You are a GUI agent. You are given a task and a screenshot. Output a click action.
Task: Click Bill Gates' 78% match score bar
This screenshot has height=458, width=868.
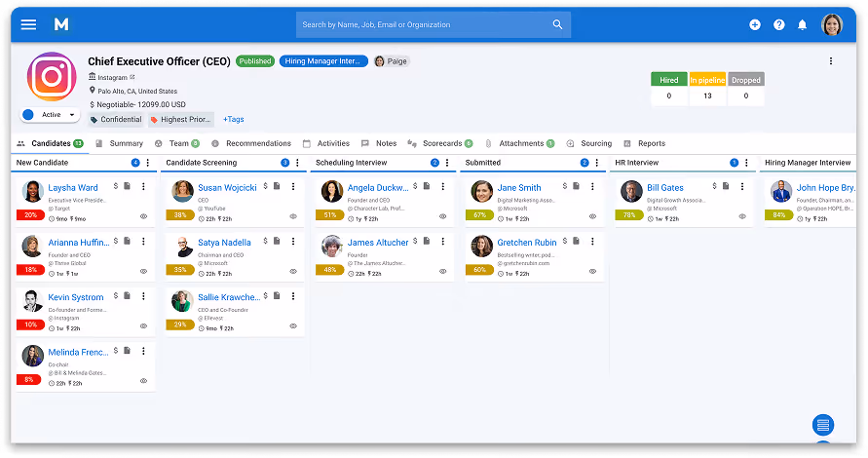click(x=629, y=215)
